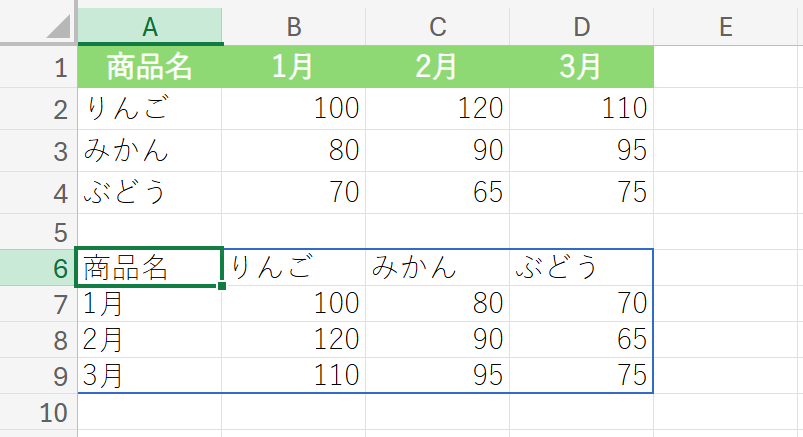
Task: Select cell with value 95 in row 3
Action: [582, 151]
